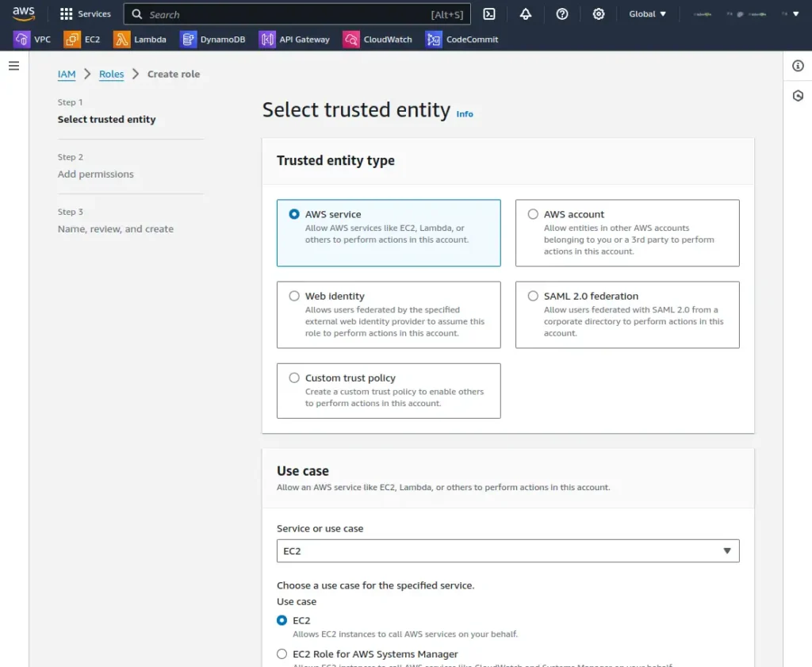This screenshot has width=812, height=667.
Task: Focus the AWS console search field
Action: pyautogui.click(x=297, y=14)
